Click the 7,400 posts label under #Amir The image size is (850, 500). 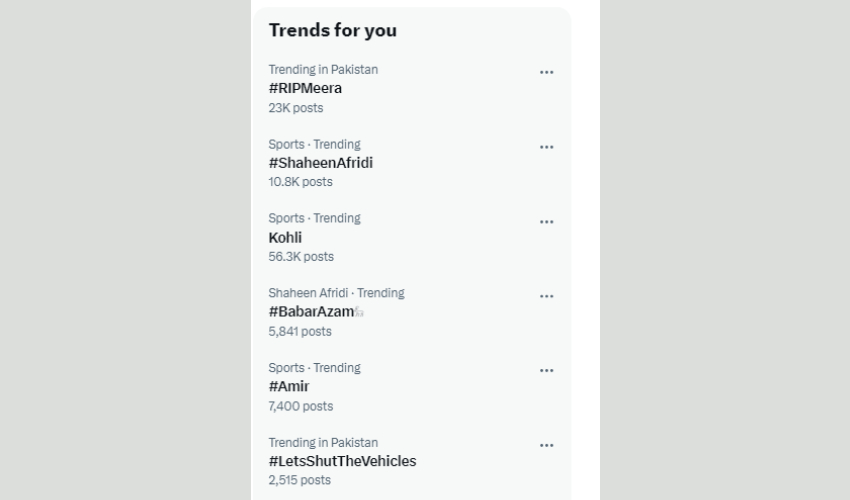(300, 406)
